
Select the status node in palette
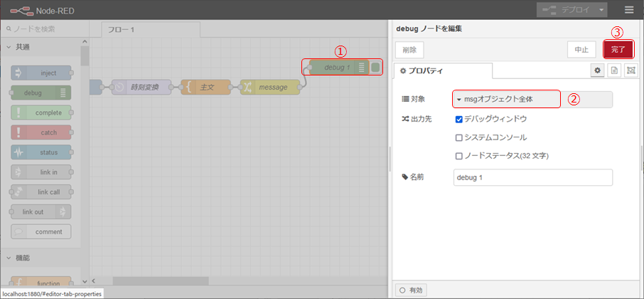41,152
